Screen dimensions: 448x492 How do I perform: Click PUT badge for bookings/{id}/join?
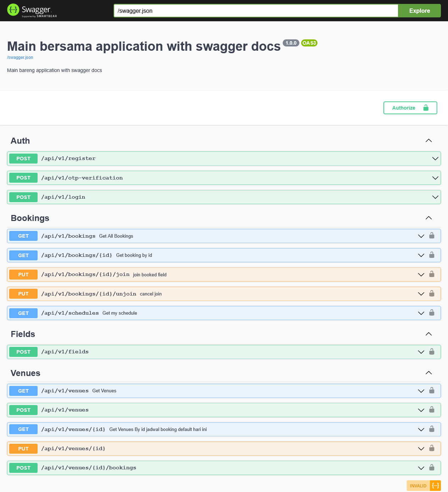tap(23, 275)
